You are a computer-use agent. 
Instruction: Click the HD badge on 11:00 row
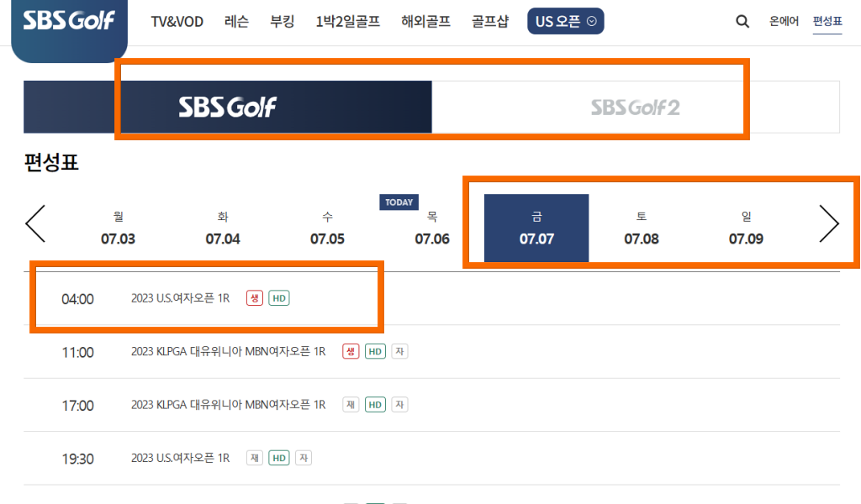tap(375, 351)
